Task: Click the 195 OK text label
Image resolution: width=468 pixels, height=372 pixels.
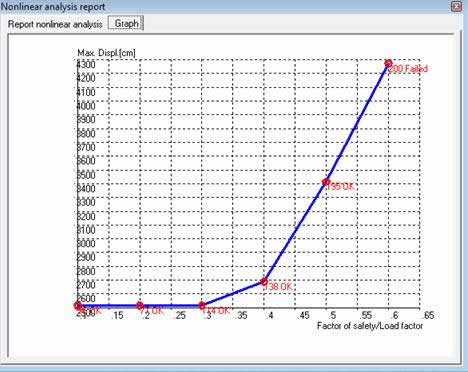Action: (x=340, y=187)
